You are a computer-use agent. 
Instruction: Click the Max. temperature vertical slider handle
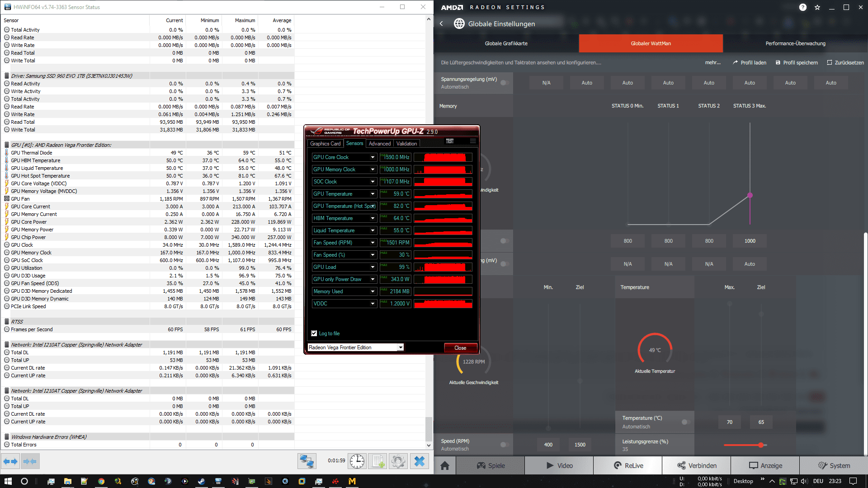730,305
